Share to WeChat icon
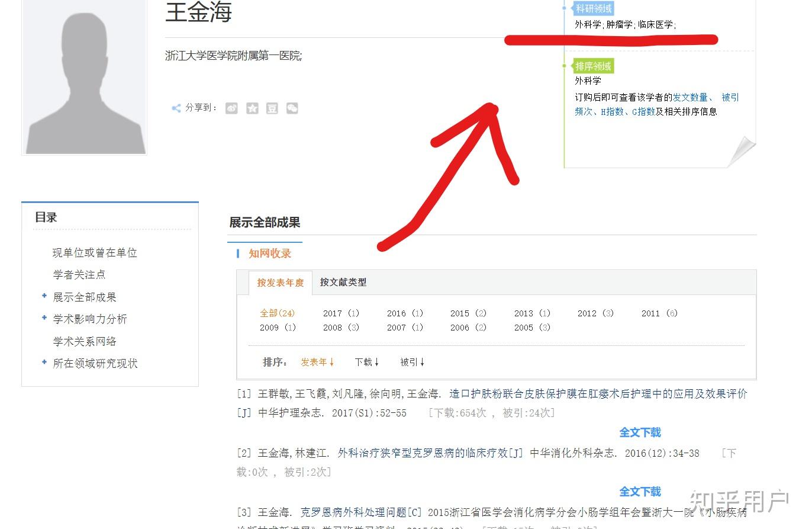Viewport: 812px width, 529px height. pos(292,108)
